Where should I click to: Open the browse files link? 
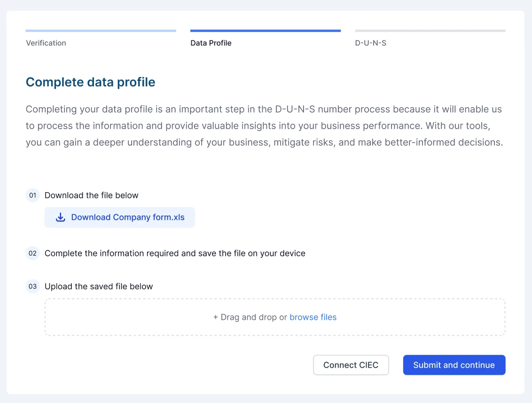coord(313,317)
